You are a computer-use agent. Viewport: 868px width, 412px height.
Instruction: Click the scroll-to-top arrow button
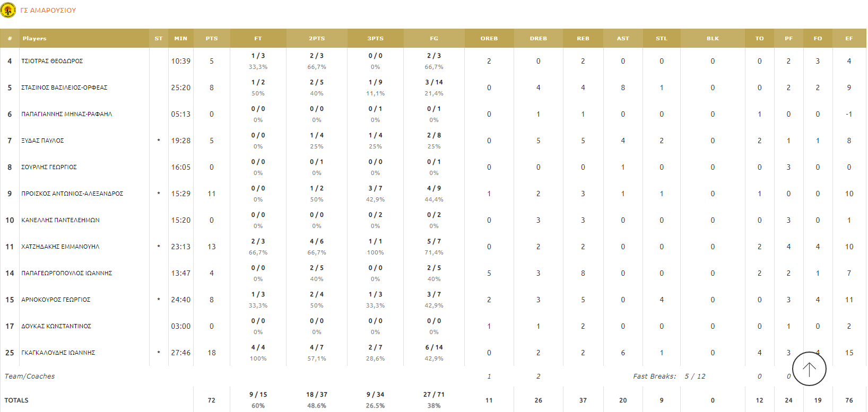809,369
